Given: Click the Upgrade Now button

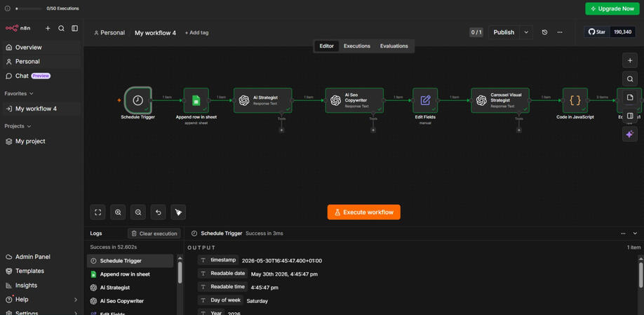Looking at the screenshot, I should pyautogui.click(x=612, y=8).
